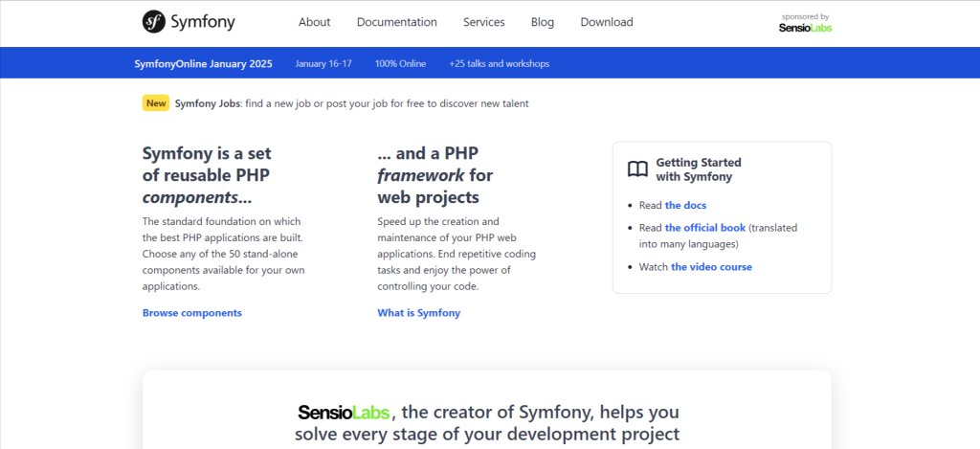Click the SymfonyOnline January 2025 banner link

click(x=203, y=64)
